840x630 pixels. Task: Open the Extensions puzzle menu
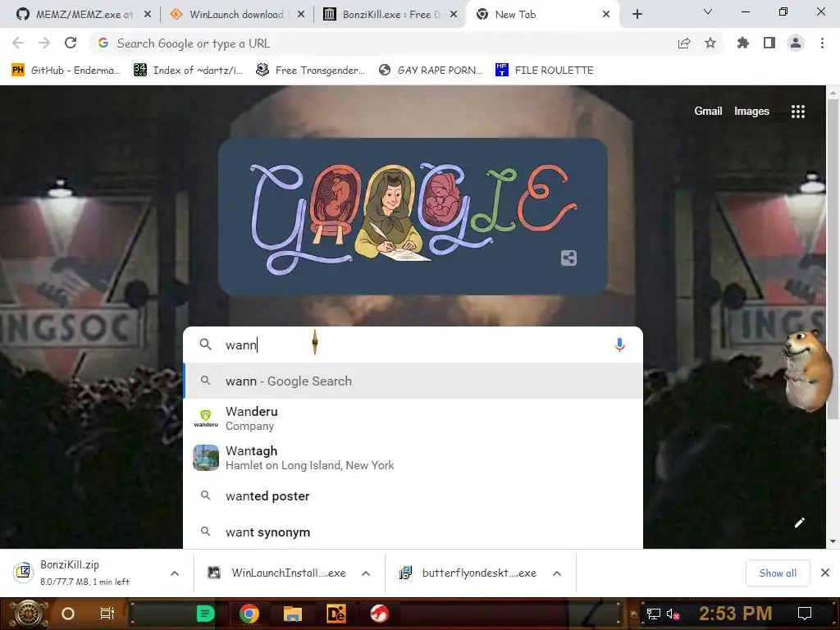(743, 43)
